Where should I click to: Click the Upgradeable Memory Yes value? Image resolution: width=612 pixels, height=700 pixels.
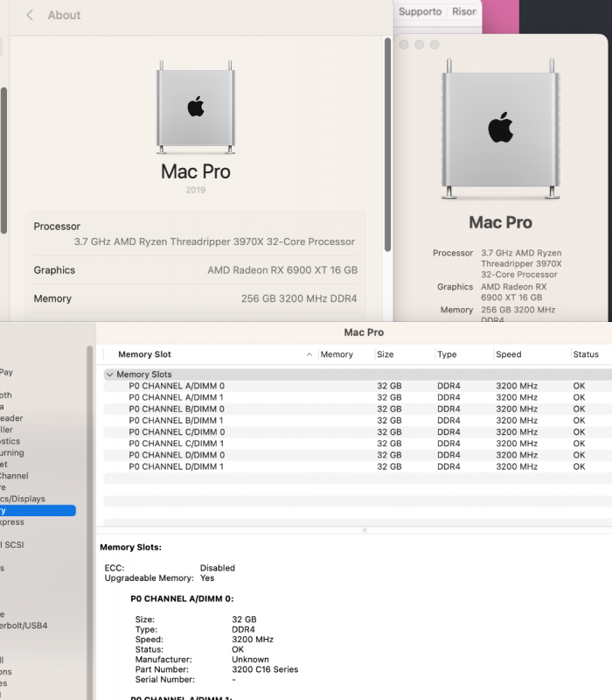(207, 578)
